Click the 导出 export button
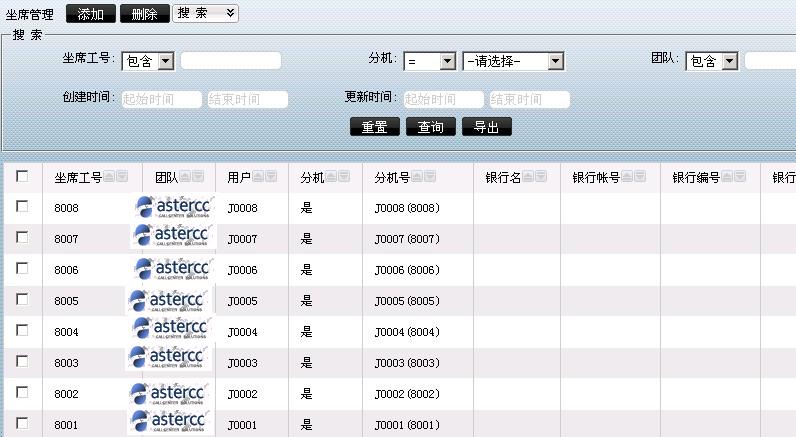This screenshot has width=796, height=437. [486, 127]
